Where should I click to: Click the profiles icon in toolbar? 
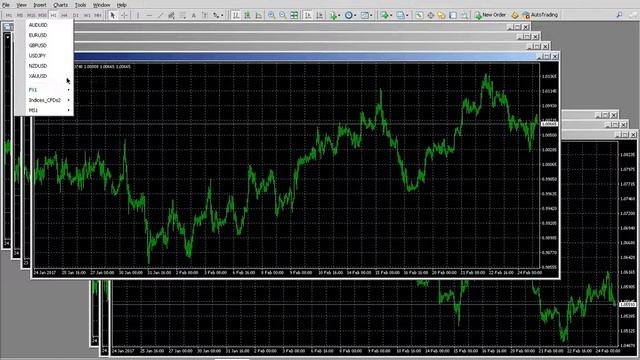pyautogui.click(x=400, y=15)
